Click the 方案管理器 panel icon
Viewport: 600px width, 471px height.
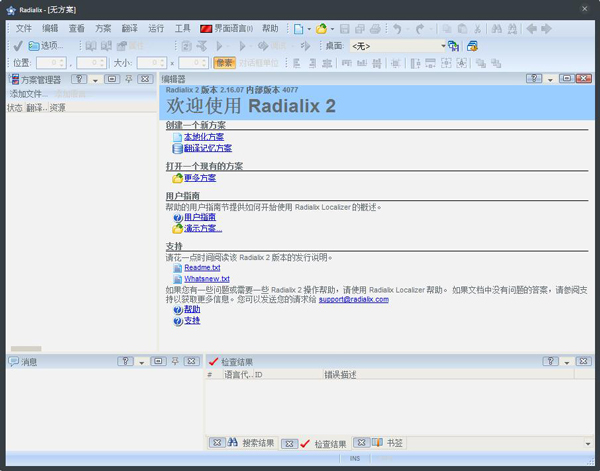(x=14, y=79)
